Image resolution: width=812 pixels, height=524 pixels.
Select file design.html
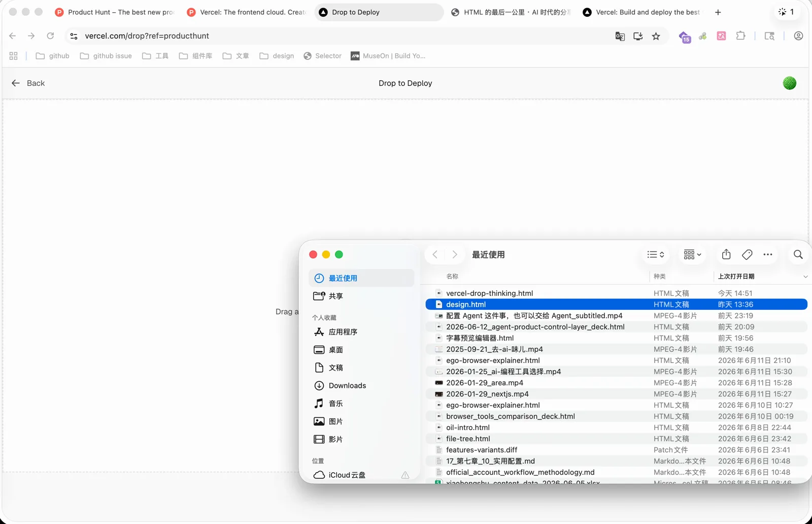click(x=616, y=305)
